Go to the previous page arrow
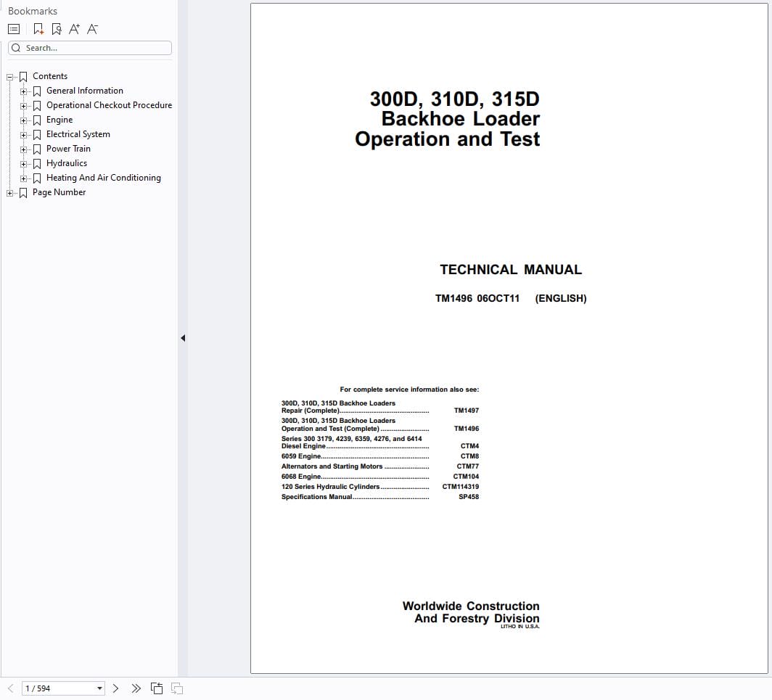This screenshot has width=772, height=700. 11,688
